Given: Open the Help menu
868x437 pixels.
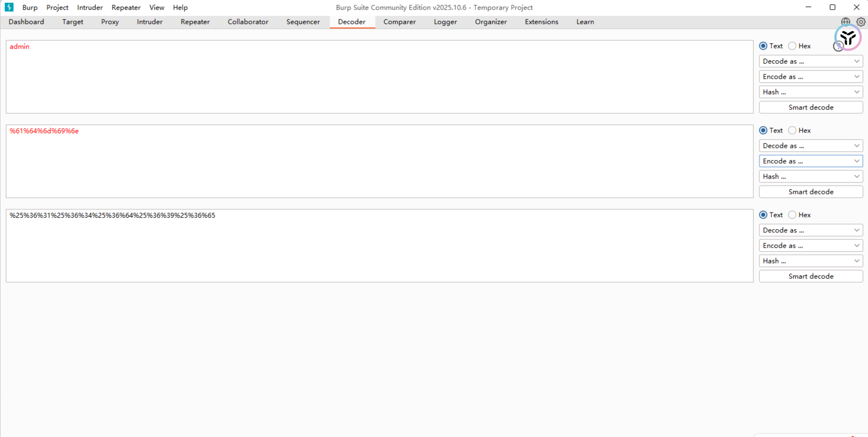Looking at the screenshot, I should [x=180, y=7].
